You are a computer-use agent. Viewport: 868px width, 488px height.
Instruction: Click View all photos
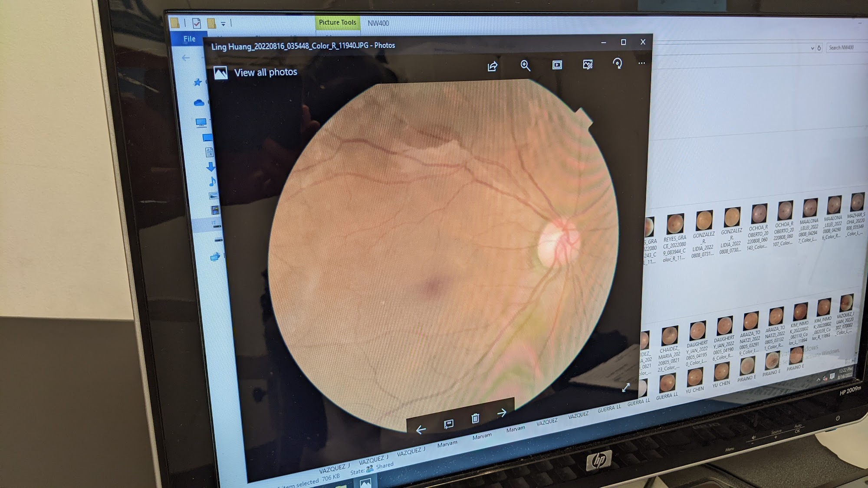[x=266, y=72]
